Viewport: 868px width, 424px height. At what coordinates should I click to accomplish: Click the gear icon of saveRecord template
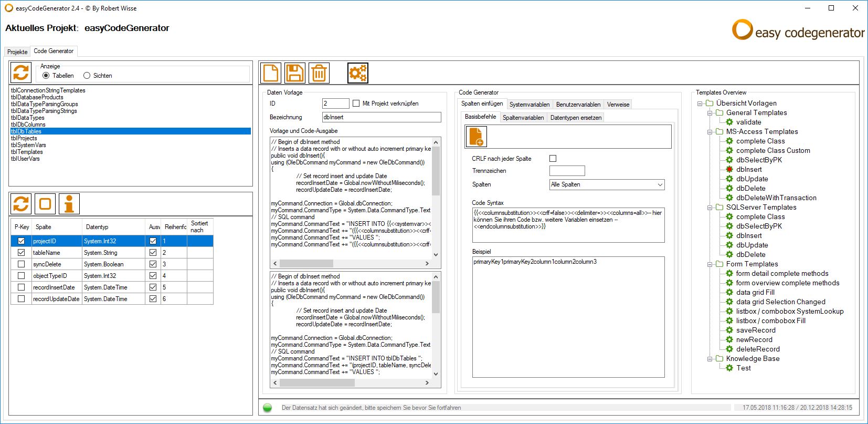pyautogui.click(x=729, y=330)
